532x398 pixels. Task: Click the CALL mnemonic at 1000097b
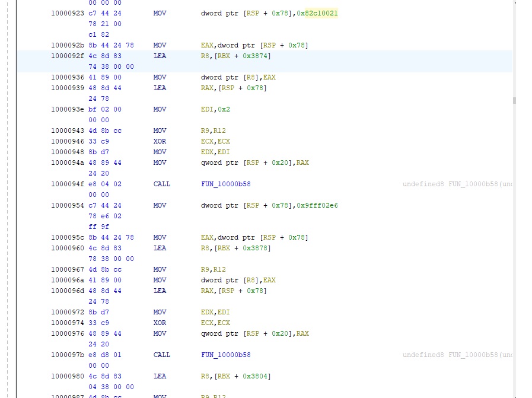pos(162,355)
